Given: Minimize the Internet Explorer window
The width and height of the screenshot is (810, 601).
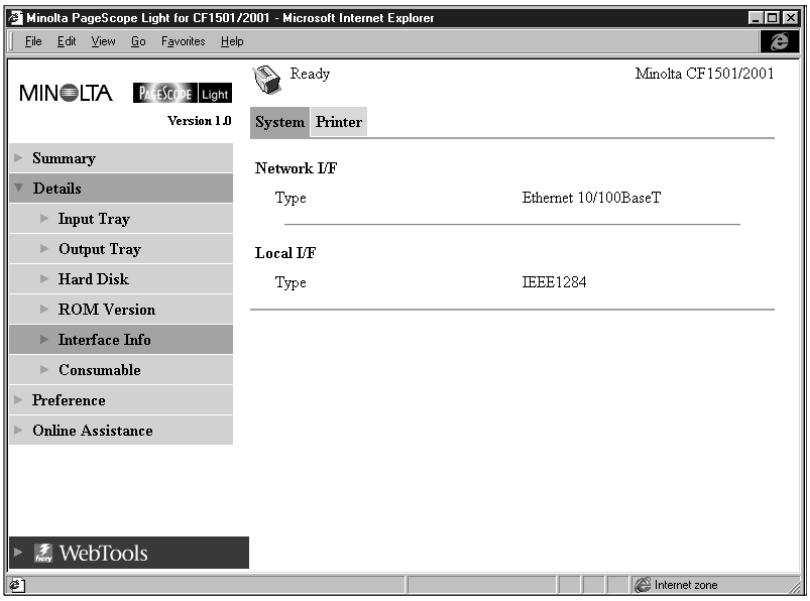Looking at the screenshot, I should [756, 18].
